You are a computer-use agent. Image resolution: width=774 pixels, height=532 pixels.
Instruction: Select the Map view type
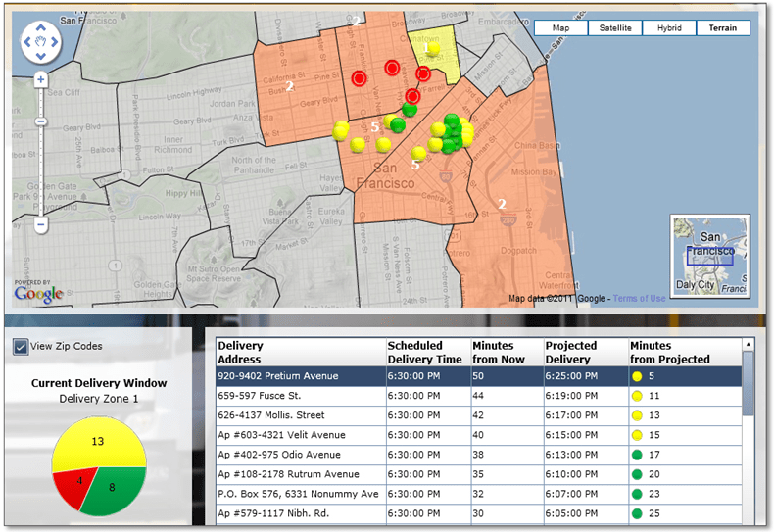[561, 28]
